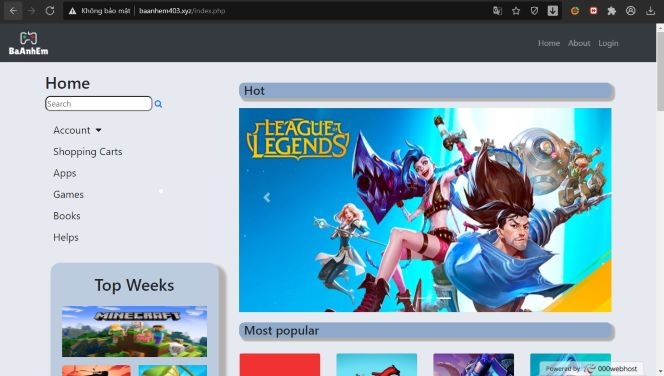The image size is (664, 376).
Task: Open About in top navigation
Action: (579, 43)
